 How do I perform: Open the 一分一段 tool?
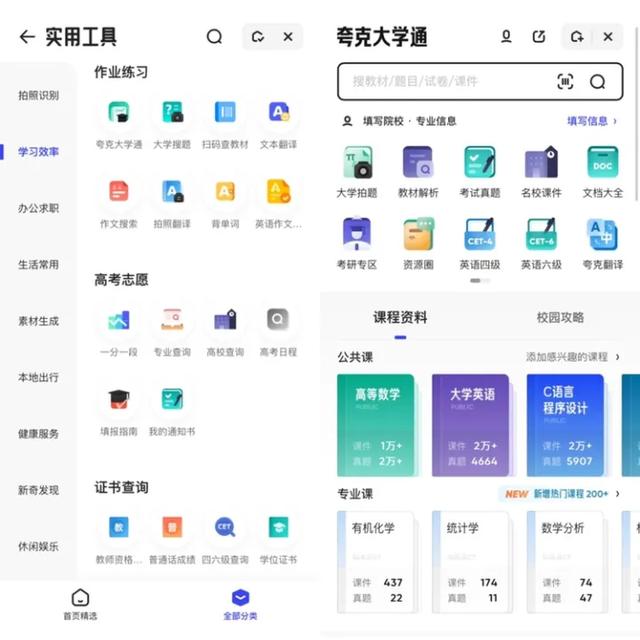[119, 320]
